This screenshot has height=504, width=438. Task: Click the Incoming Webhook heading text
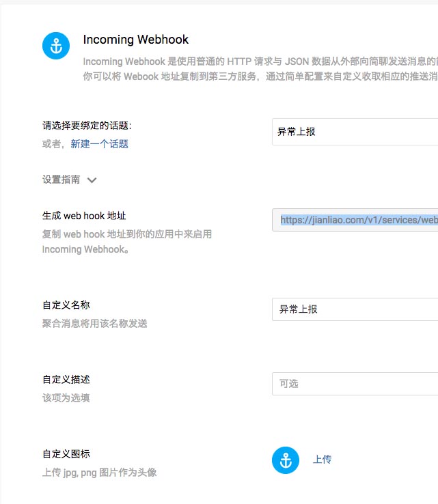click(135, 40)
